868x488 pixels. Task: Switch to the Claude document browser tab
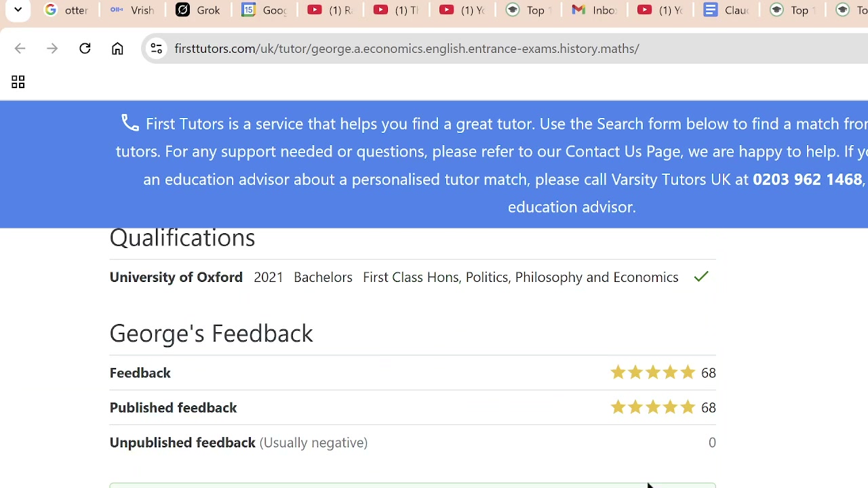coord(726,10)
